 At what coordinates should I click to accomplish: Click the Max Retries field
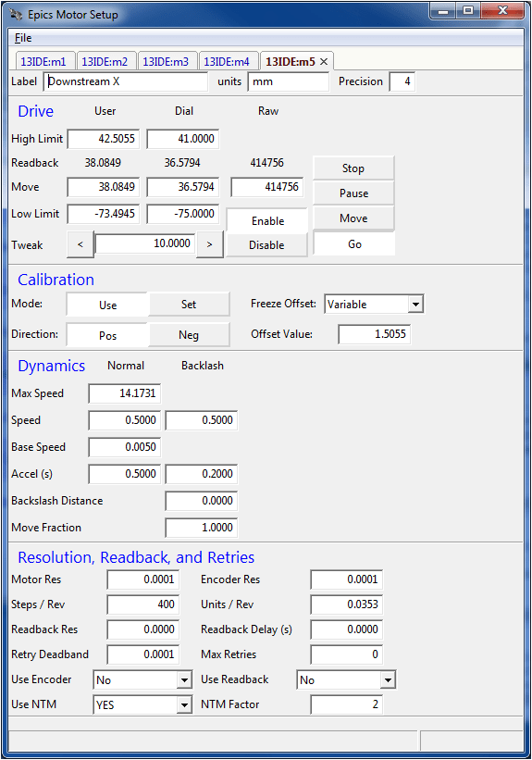347,654
